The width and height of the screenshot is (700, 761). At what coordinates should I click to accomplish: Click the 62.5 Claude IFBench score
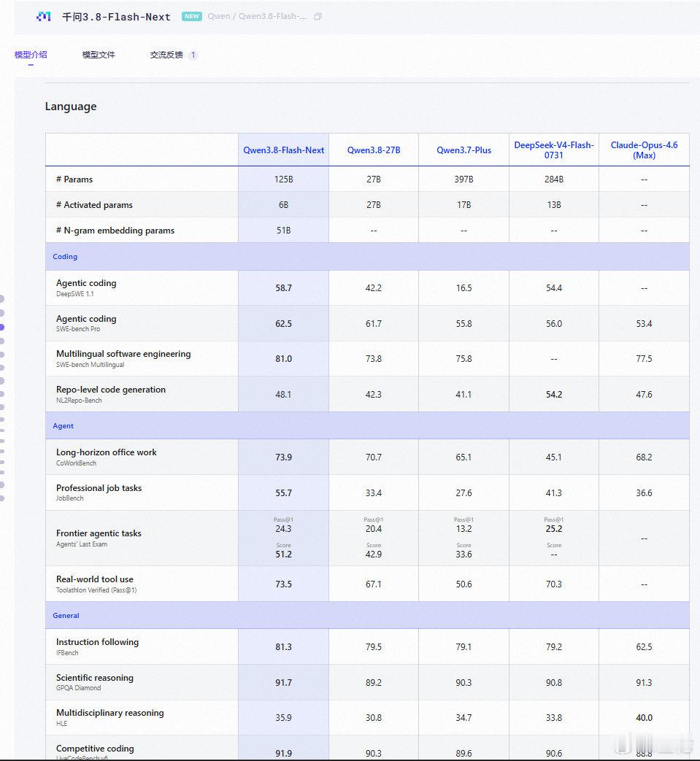[645, 647]
